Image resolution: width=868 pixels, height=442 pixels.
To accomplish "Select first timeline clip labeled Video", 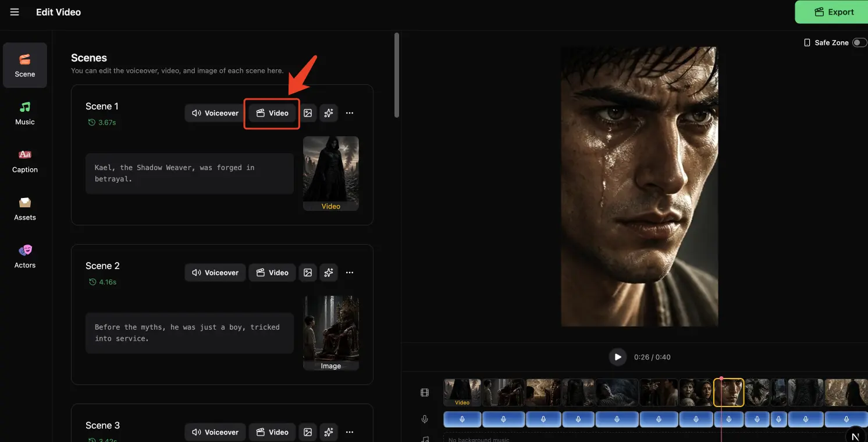I will tap(462, 393).
